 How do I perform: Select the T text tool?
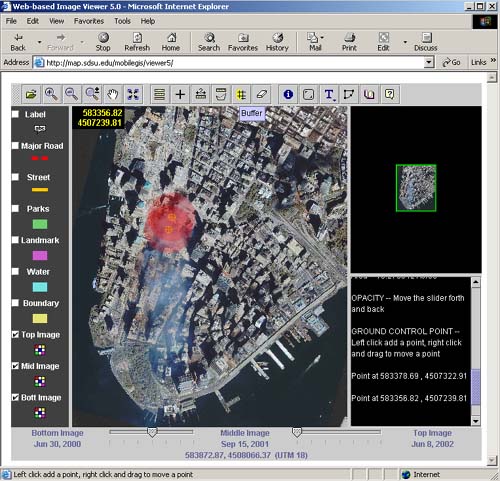[x=329, y=94]
